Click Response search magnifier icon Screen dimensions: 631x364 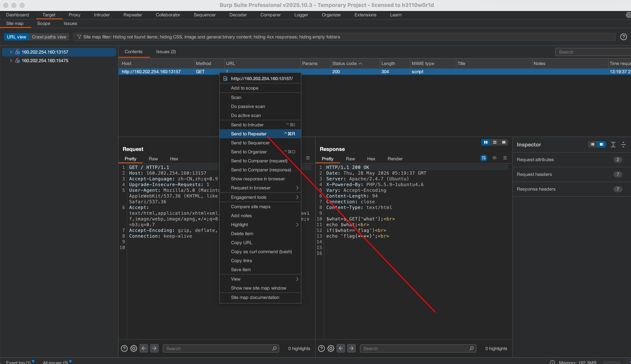click(x=471, y=348)
